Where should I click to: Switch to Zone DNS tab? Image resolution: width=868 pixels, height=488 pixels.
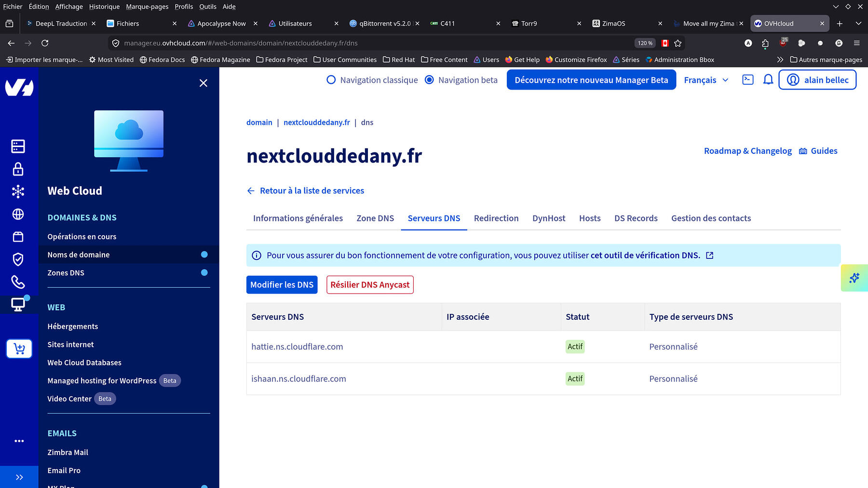(x=375, y=218)
